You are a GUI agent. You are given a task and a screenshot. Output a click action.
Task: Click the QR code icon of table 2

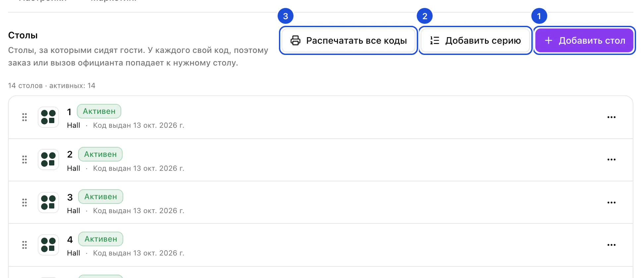[48, 160]
